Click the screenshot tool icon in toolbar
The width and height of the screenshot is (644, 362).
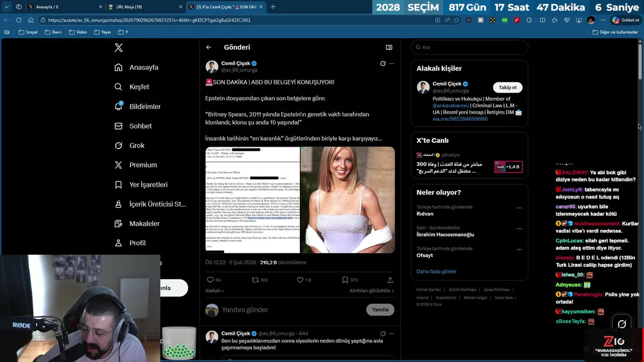[579, 20]
